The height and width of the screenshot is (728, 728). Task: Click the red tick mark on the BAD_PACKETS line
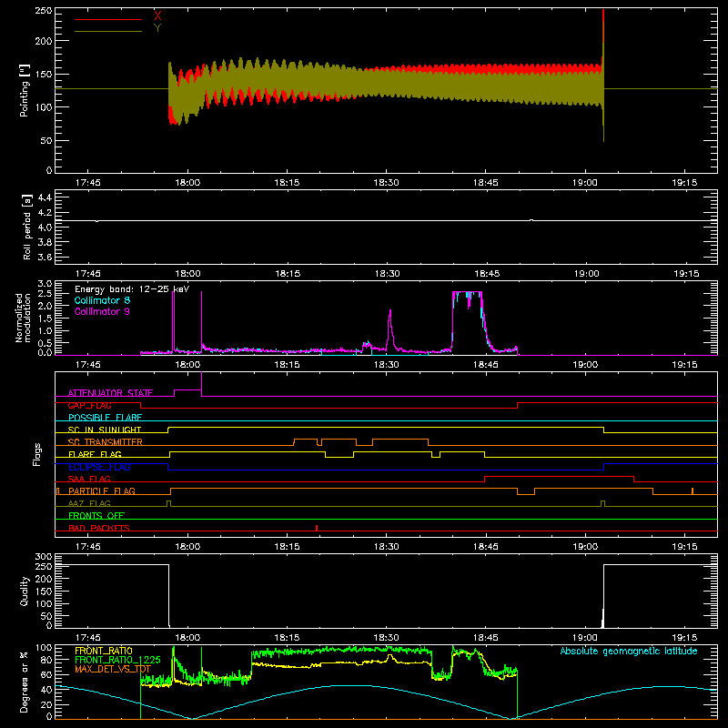point(317,528)
